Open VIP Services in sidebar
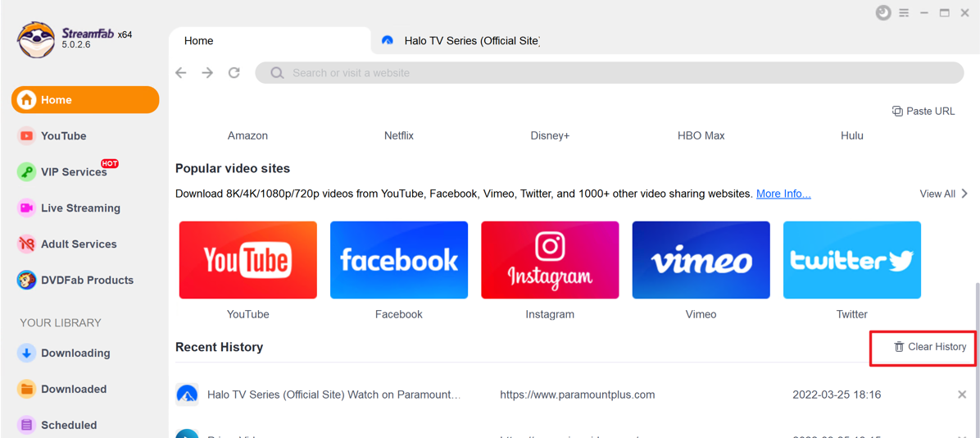This screenshot has height=438, width=980. [x=74, y=171]
